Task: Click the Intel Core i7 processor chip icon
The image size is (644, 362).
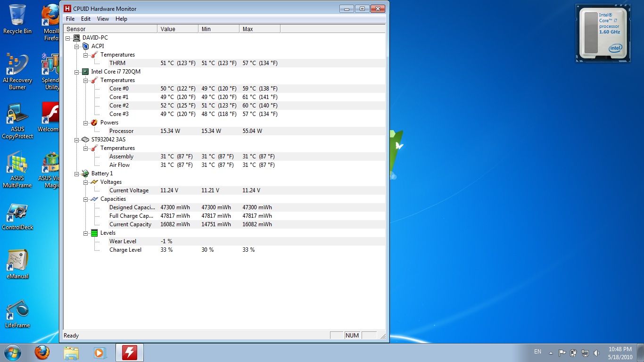Action: 85,72
